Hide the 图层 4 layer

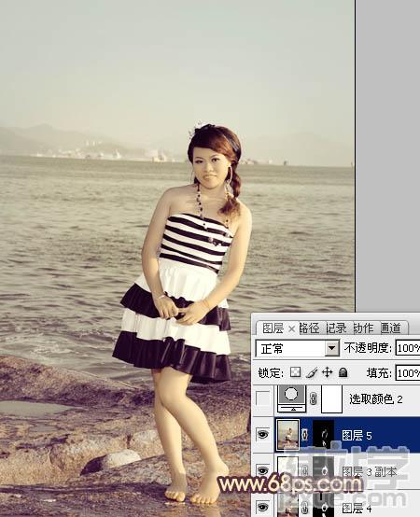click(x=263, y=506)
